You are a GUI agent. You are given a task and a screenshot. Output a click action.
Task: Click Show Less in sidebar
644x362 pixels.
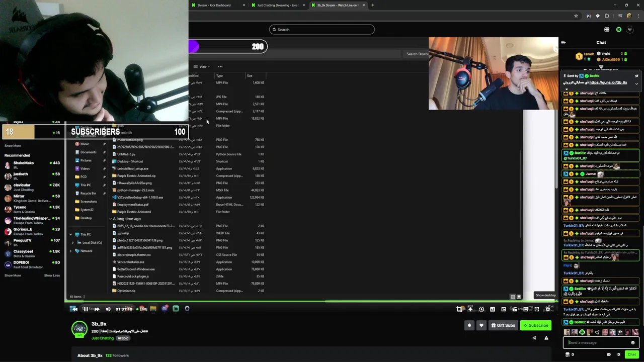(x=52, y=276)
